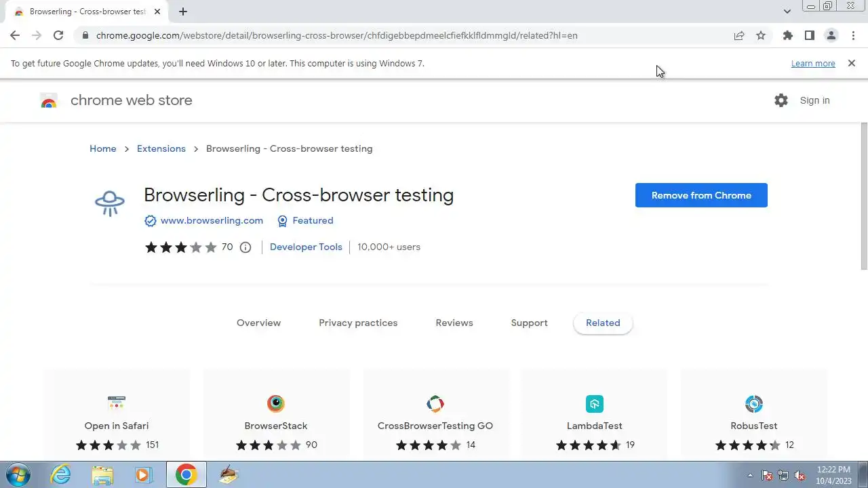Viewport: 868px width, 488px height.
Task: Click the Chrome taskbar icon
Action: click(186, 474)
